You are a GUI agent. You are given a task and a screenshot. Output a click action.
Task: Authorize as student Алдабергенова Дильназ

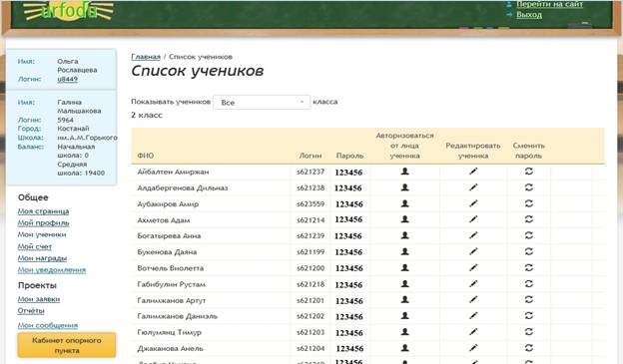[404, 187]
